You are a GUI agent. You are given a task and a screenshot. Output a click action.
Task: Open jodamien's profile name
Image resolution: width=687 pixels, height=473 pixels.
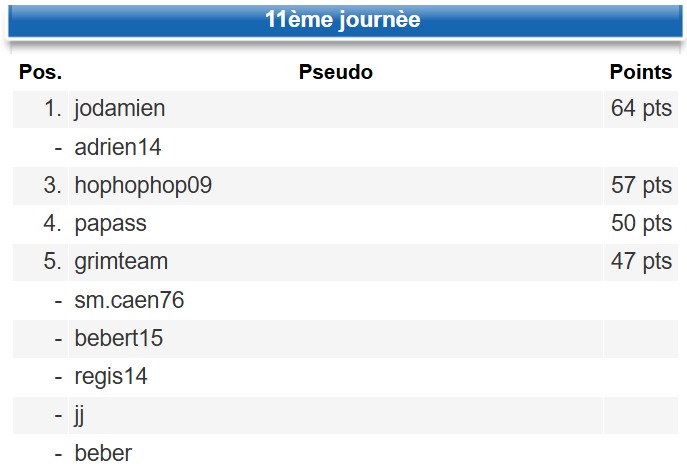tap(120, 109)
